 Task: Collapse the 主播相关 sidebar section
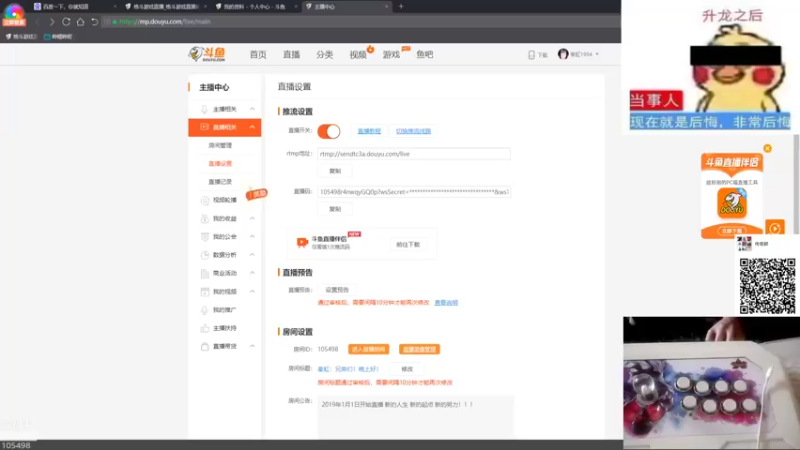252,109
